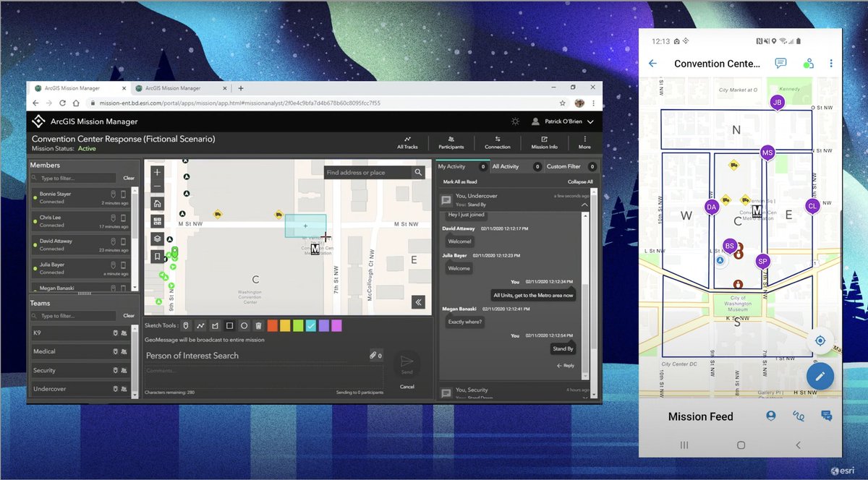
Task: Click Collapse All in the activity feed
Action: [x=580, y=182]
